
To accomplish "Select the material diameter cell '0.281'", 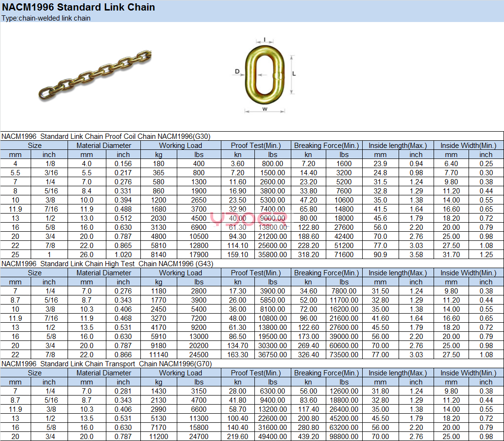I will pos(123,392).
